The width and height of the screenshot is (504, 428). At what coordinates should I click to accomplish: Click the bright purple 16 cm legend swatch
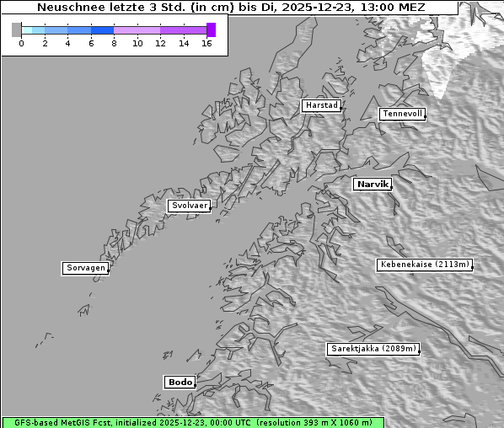point(212,29)
